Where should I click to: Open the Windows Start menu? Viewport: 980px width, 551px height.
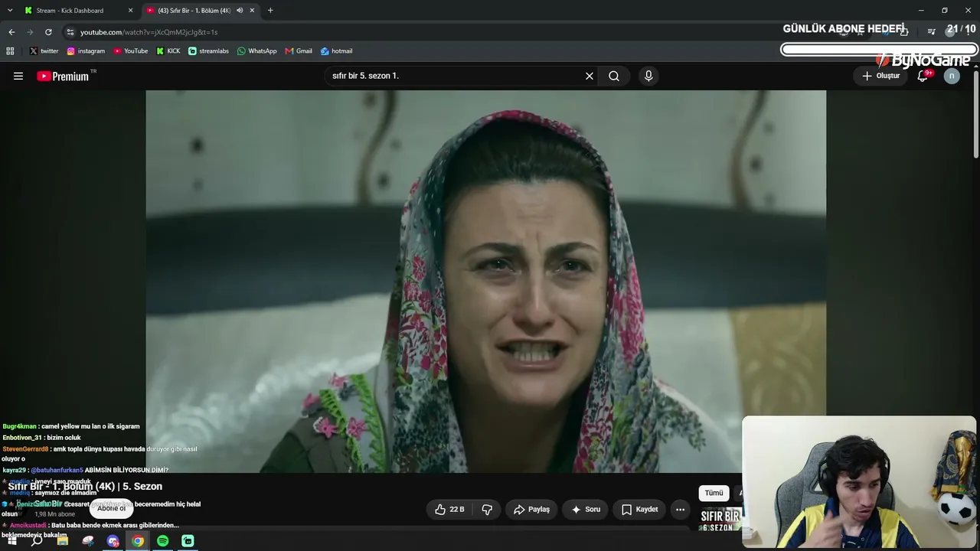[x=12, y=541]
